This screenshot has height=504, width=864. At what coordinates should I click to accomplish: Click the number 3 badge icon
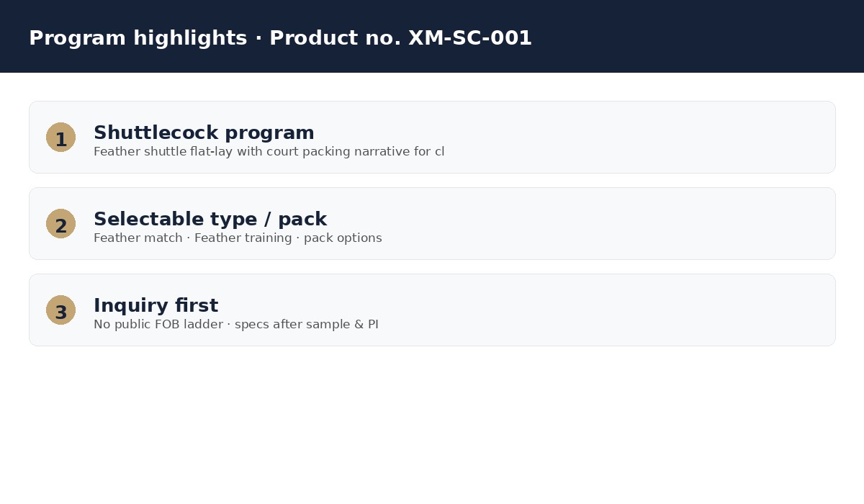pyautogui.click(x=60, y=310)
